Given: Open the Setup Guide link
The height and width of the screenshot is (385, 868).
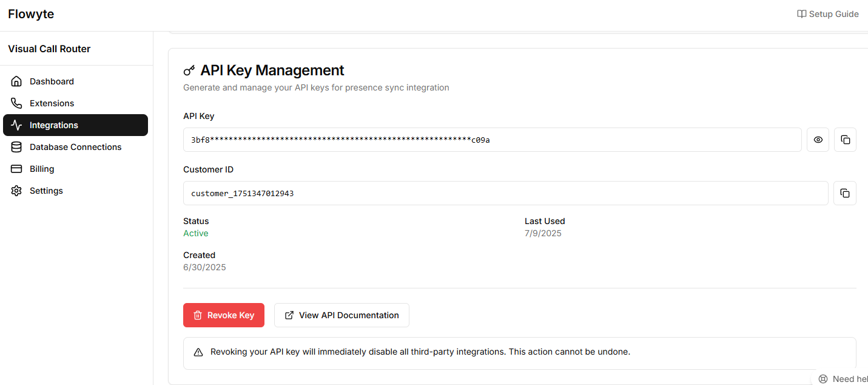Looking at the screenshot, I should coord(827,14).
